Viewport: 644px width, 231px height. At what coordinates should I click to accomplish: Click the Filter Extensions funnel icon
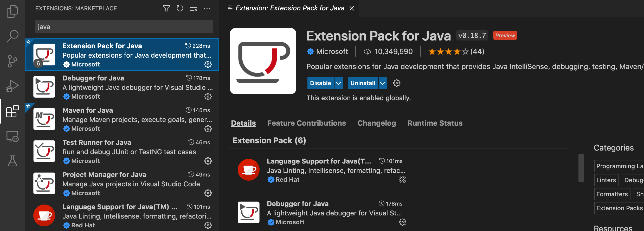click(166, 8)
